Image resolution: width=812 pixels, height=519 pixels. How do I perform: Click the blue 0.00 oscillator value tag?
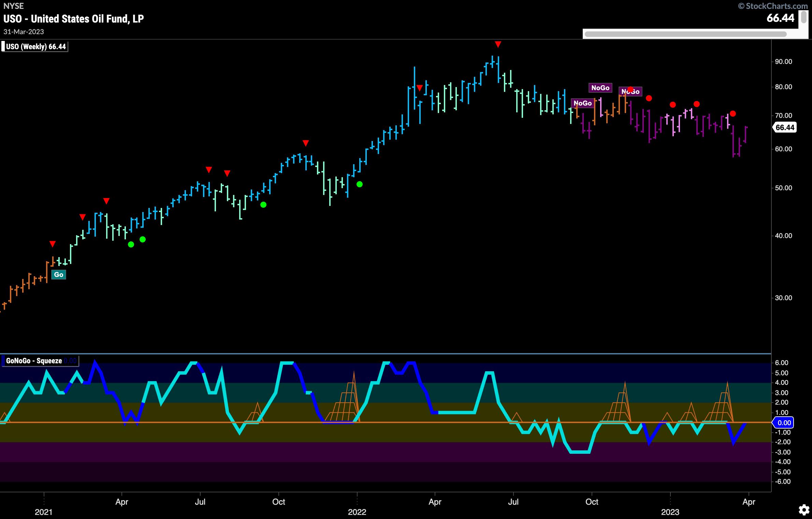pos(784,423)
